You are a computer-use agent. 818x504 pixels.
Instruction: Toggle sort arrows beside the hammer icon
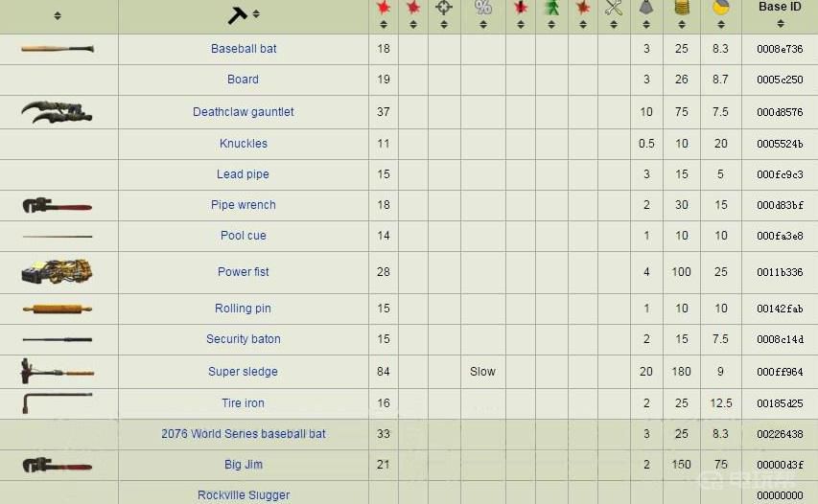click(x=256, y=14)
